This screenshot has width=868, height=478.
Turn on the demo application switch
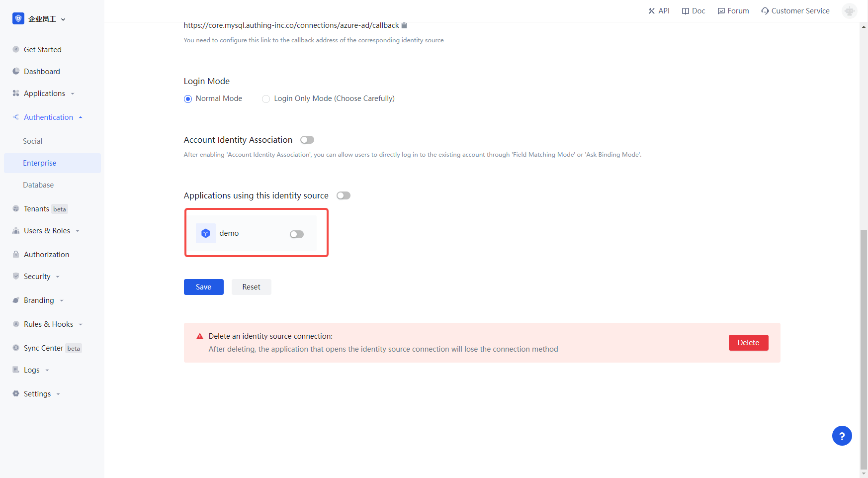pyautogui.click(x=297, y=234)
